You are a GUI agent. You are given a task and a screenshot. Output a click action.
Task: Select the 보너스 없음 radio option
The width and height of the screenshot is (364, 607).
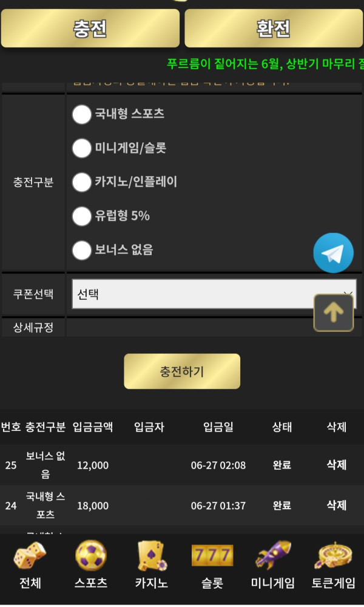pos(82,250)
